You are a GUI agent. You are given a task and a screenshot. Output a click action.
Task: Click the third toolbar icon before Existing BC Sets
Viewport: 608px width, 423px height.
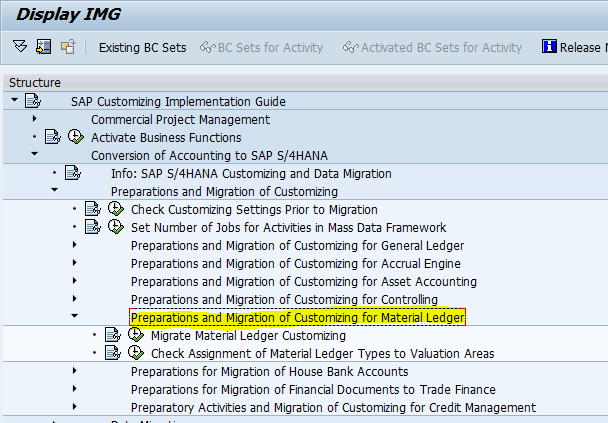(68, 47)
